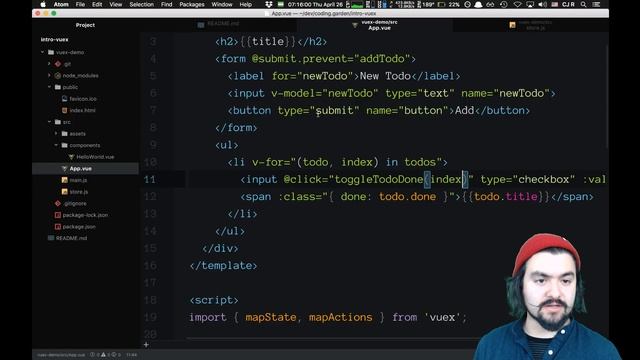Collapse the src folder arrow
Screen dimensions: 640x360
click(49, 122)
